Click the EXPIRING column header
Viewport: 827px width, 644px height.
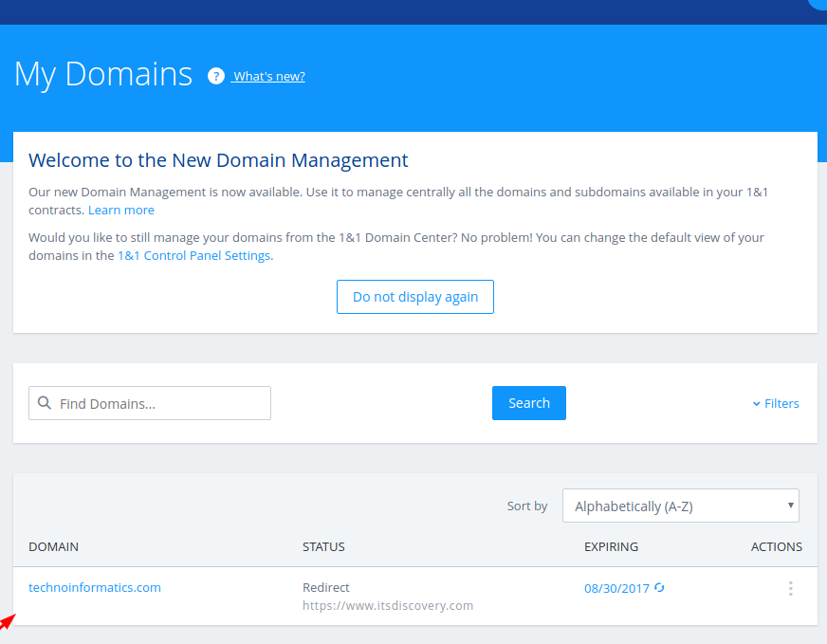611,547
